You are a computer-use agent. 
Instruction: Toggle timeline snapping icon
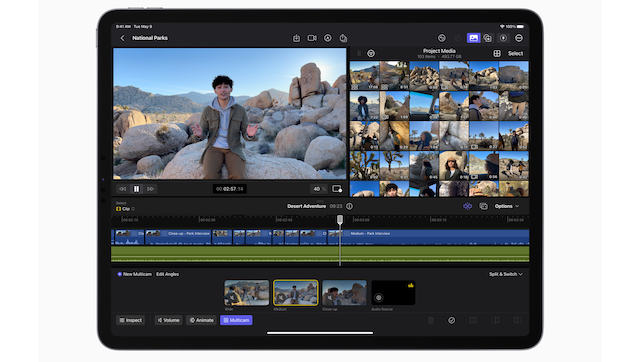tap(467, 206)
